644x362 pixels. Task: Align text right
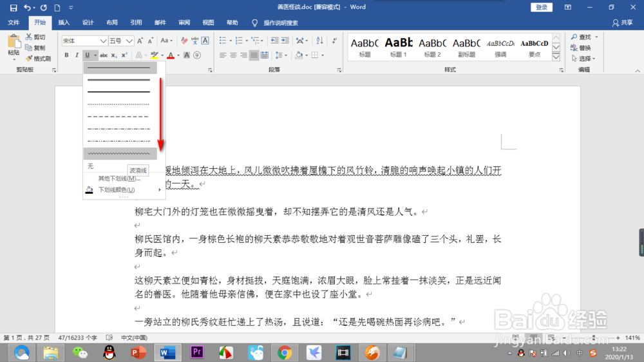point(243,55)
